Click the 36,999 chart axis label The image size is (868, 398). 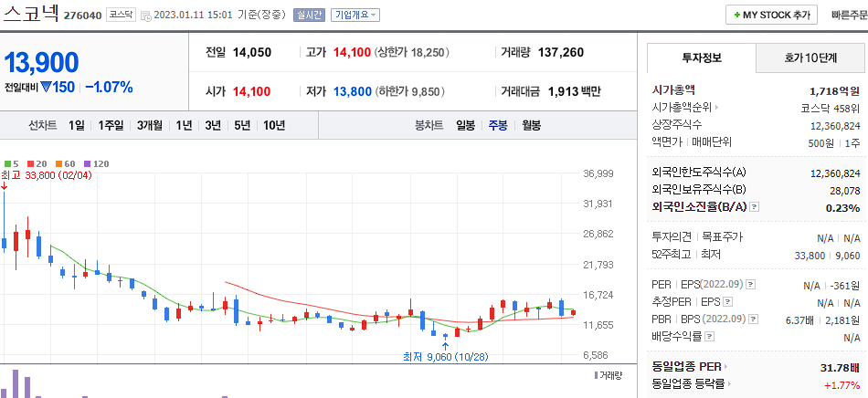tap(598, 173)
